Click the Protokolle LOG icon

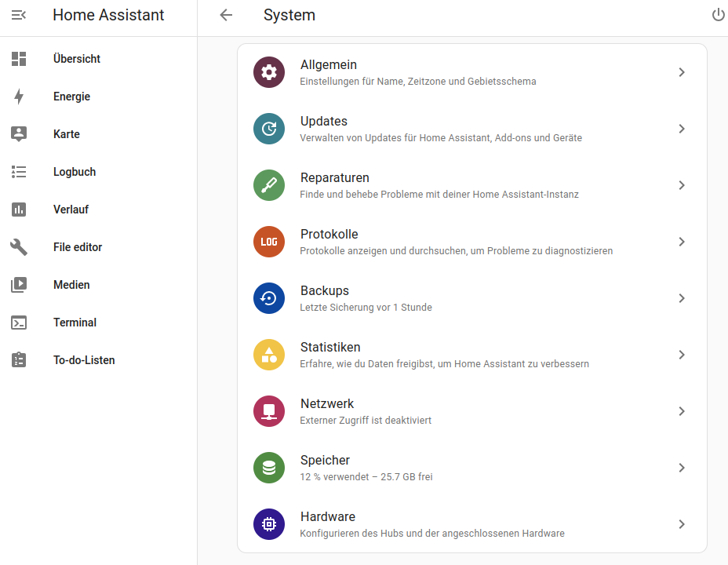coord(269,242)
